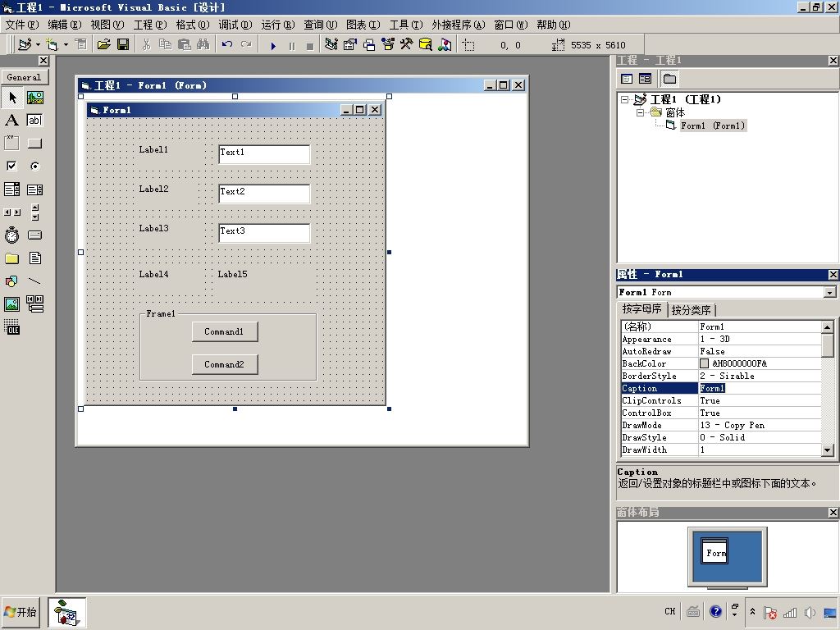
Task: Click Command2 button on the form
Action: click(x=225, y=364)
